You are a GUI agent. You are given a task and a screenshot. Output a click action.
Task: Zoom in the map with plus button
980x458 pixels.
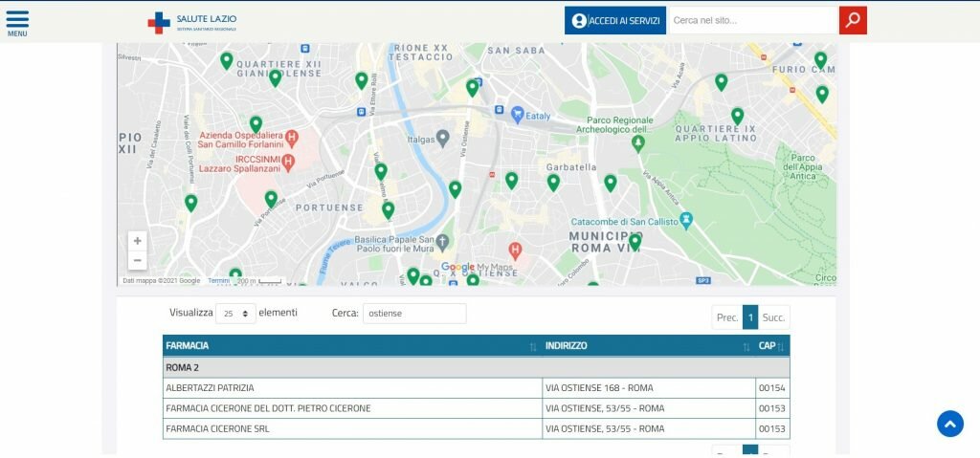pyautogui.click(x=138, y=241)
